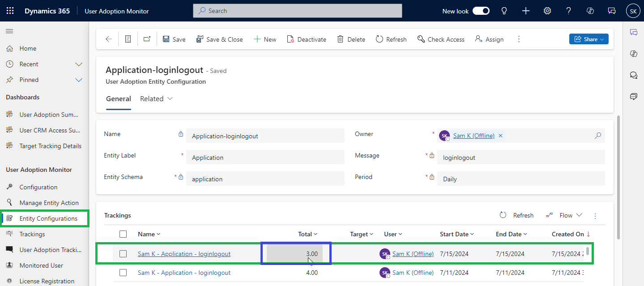Click the lightbulb ideas icon
The width and height of the screenshot is (644, 286).
[x=504, y=11]
